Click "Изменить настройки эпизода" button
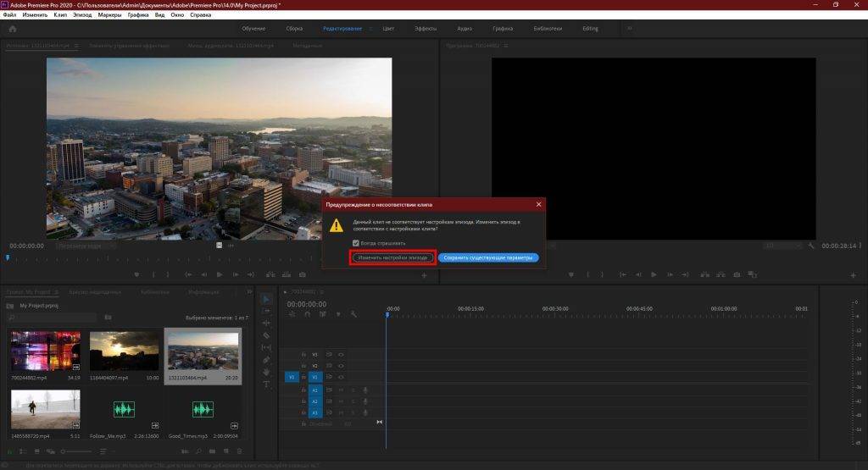 point(392,257)
